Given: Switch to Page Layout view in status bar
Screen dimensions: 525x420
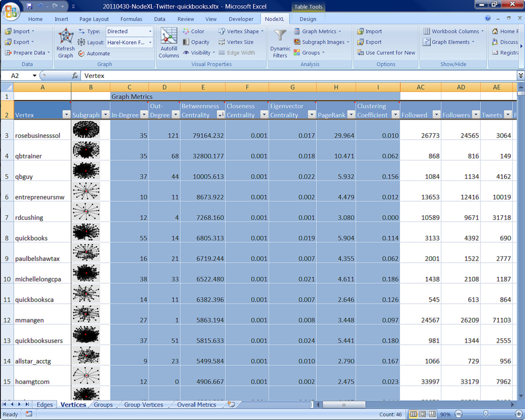Looking at the screenshot, I should [x=423, y=414].
